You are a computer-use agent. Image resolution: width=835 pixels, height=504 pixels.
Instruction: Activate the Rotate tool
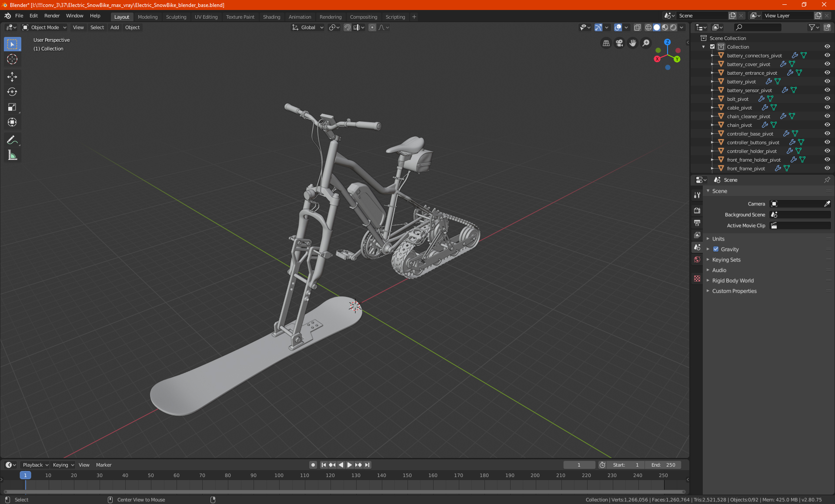pos(12,92)
